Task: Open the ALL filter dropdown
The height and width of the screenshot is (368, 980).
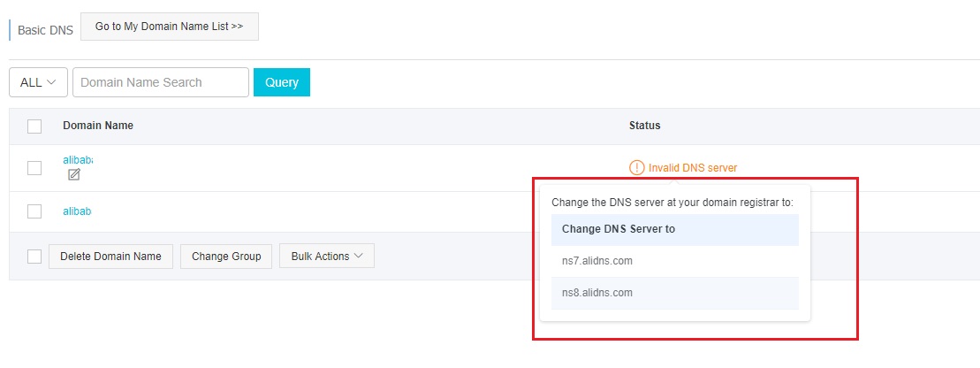Action: (38, 82)
